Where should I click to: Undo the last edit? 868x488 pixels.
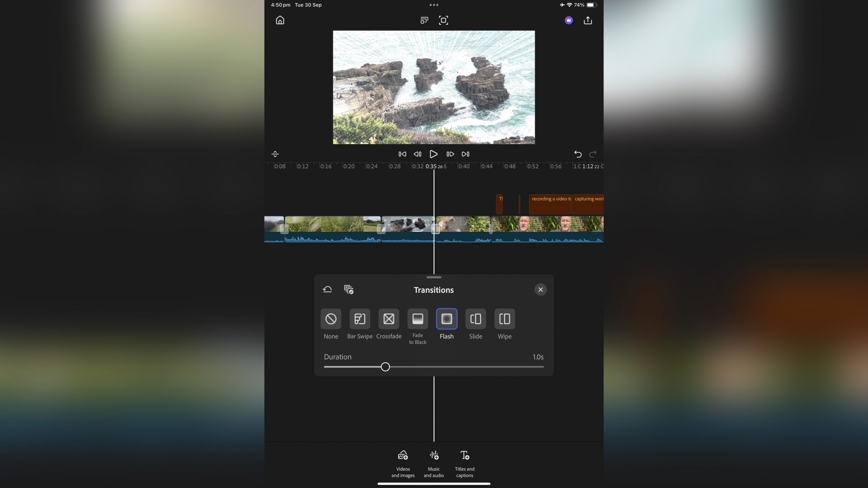click(578, 154)
